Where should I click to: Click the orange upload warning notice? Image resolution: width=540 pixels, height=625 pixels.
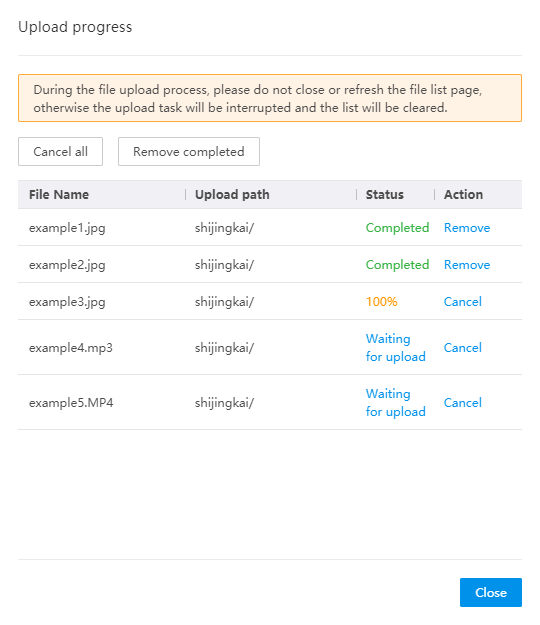pos(270,98)
